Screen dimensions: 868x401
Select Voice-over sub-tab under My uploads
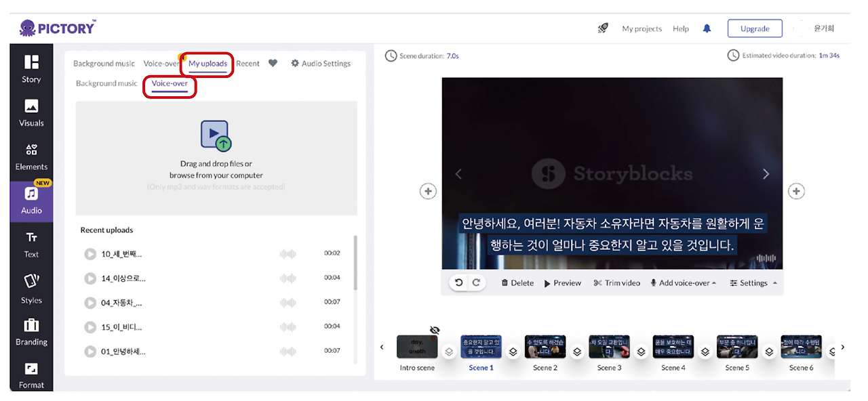click(170, 83)
